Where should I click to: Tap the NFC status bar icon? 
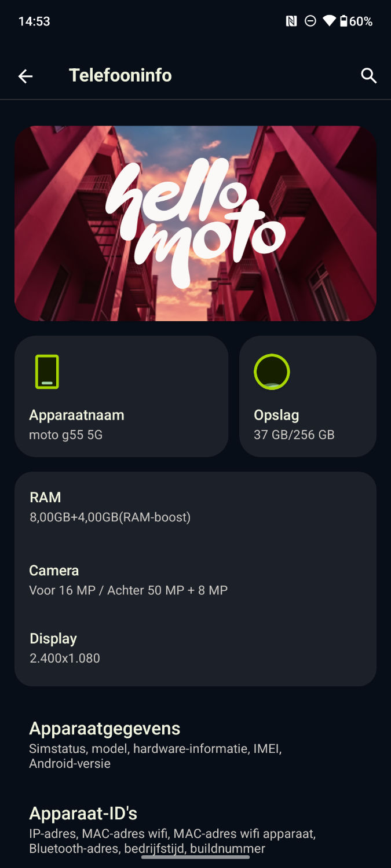pos(291,21)
